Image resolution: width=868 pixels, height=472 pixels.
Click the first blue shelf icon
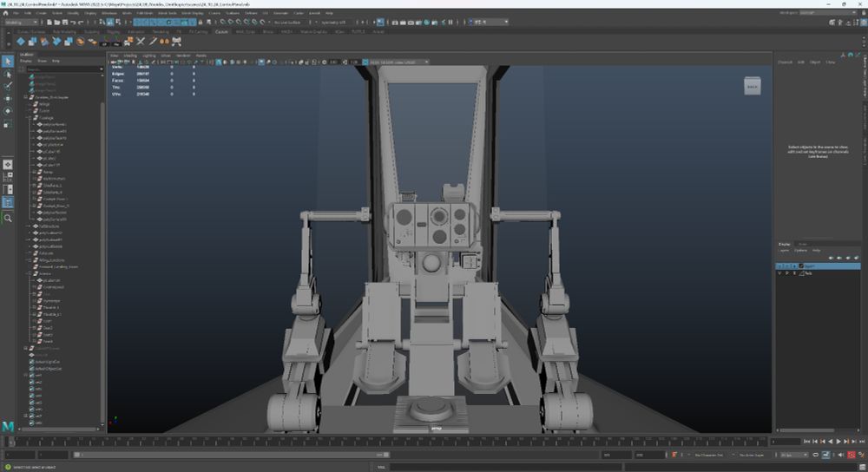[20, 41]
